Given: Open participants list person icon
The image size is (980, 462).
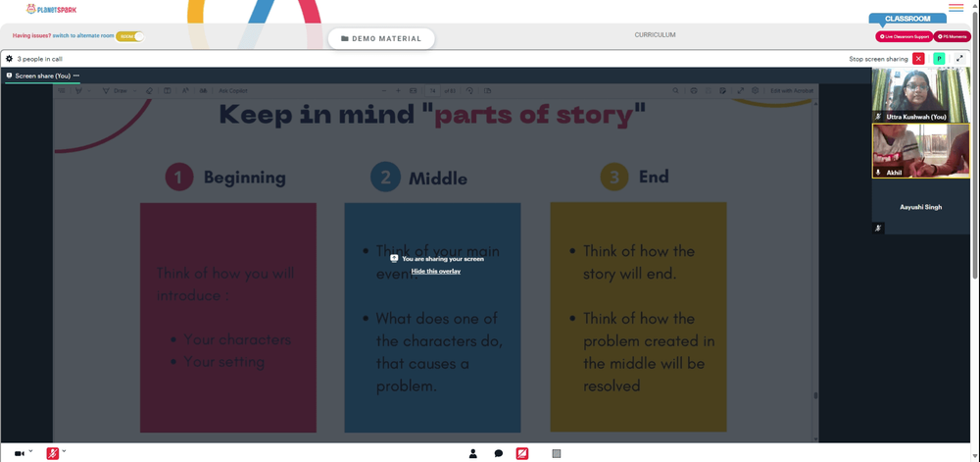Looking at the screenshot, I should point(473,453).
